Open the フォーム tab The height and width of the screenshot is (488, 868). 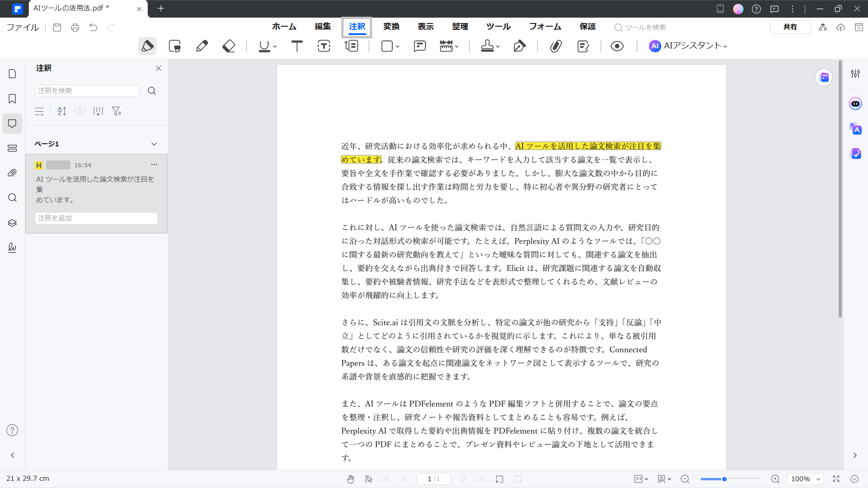point(545,27)
